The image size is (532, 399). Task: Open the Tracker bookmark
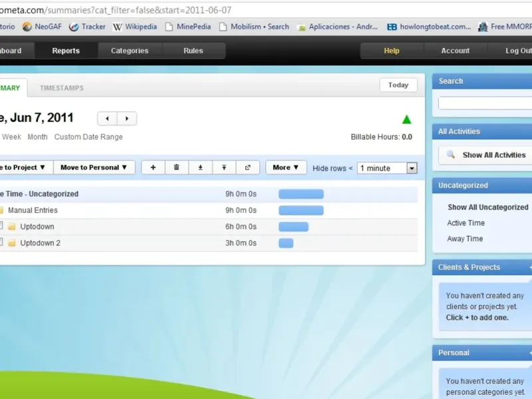(x=87, y=27)
